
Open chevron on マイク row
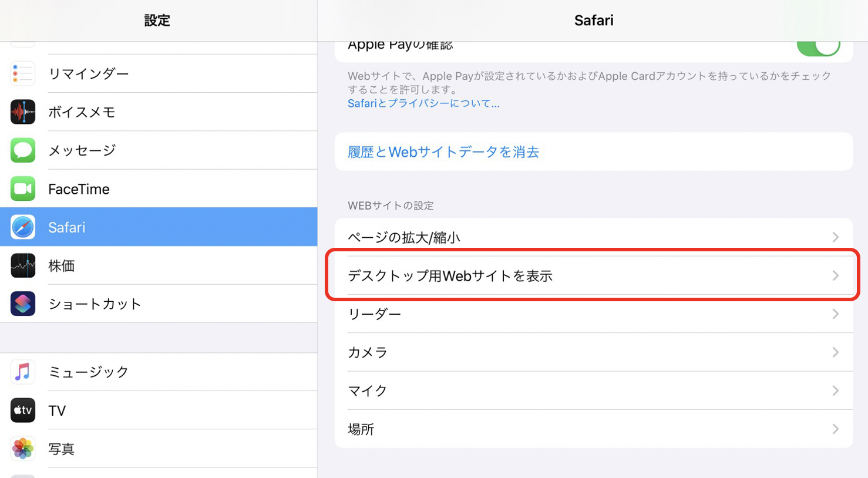click(835, 391)
